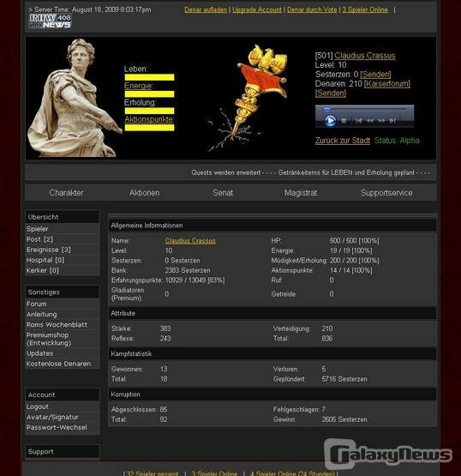Open the Aktionspunkte link above the bar
This screenshot has width=461, height=476.
(x=149, y=119)
